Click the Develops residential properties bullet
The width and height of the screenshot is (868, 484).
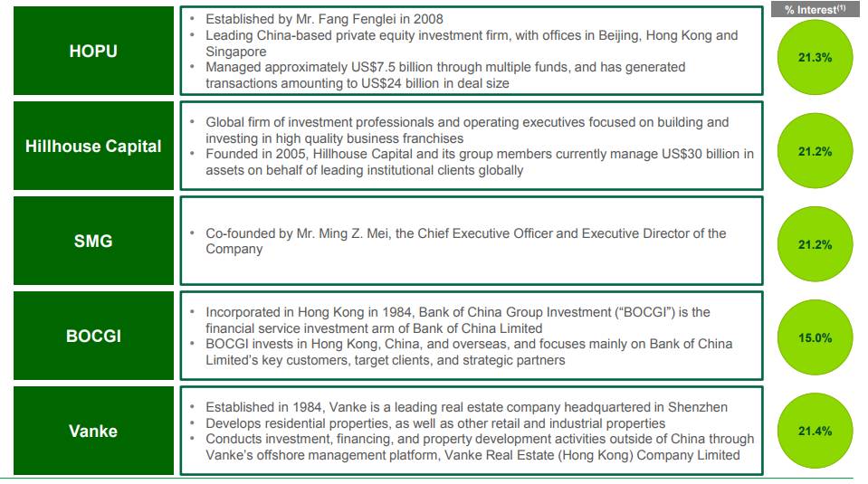435,423
